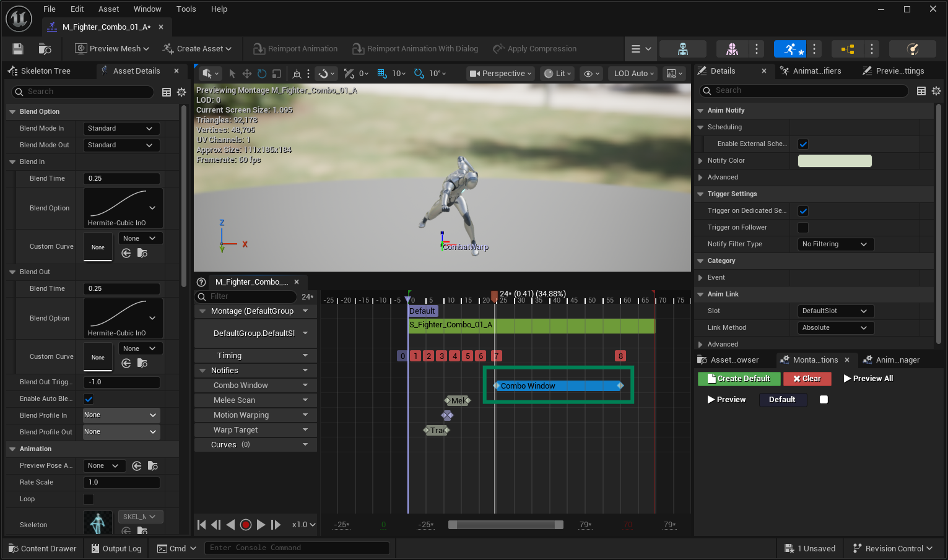Toggle Enable Auto Blend Out checkbox
This screenshot has height=560, width=948.
[x=89, y=399]
